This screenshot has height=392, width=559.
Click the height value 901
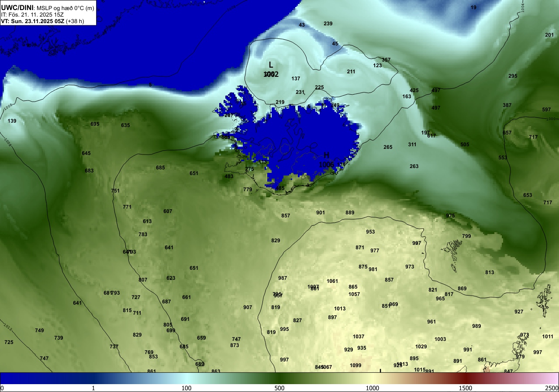click(x=321, y=213)
